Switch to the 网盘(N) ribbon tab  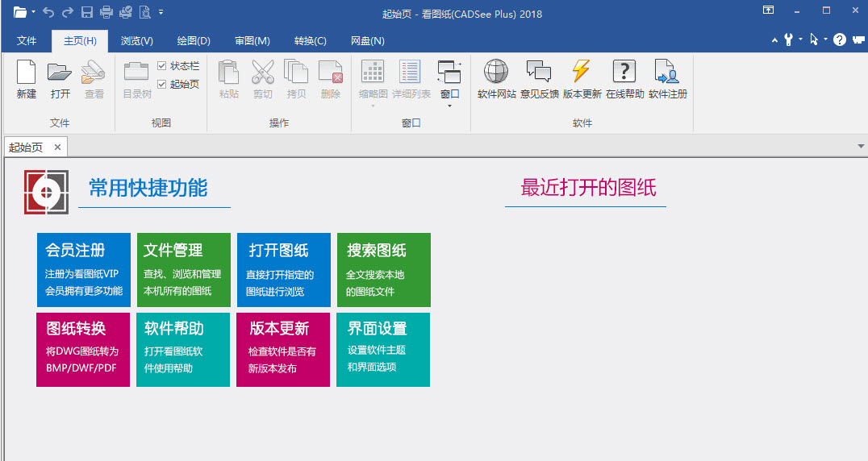pyautogui.click(x=368, y=41)
